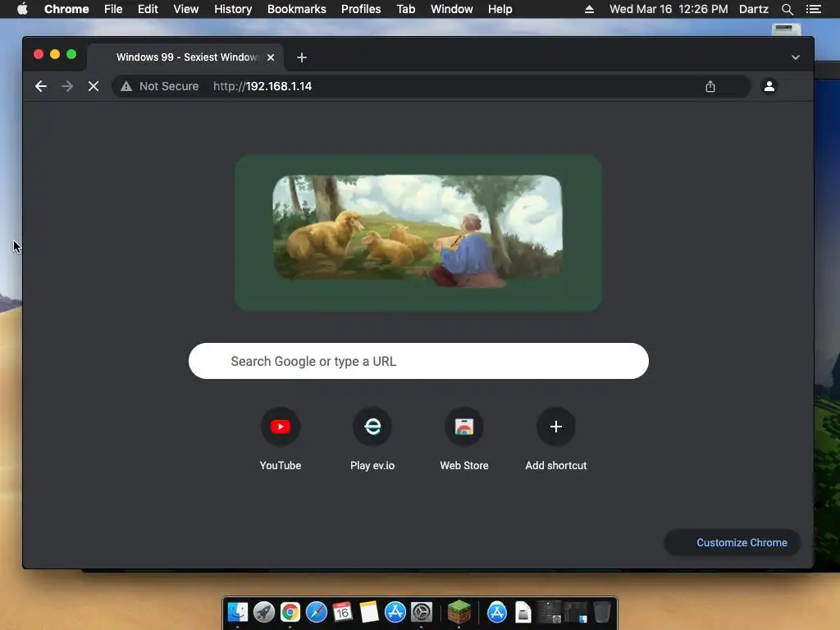Open Notes from the Dock
Screen dimensions: 840x630
[x=368, y=612]
